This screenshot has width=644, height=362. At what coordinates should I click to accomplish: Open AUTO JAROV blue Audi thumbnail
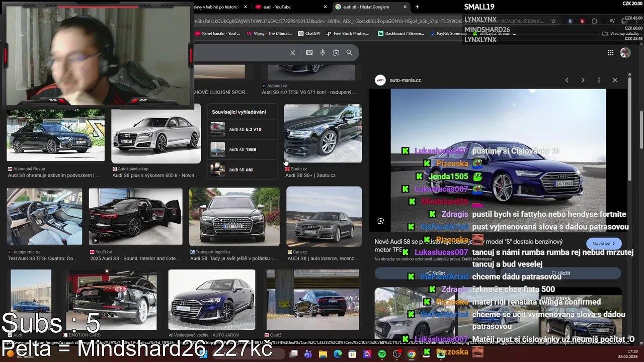click(x=212, y=300)
